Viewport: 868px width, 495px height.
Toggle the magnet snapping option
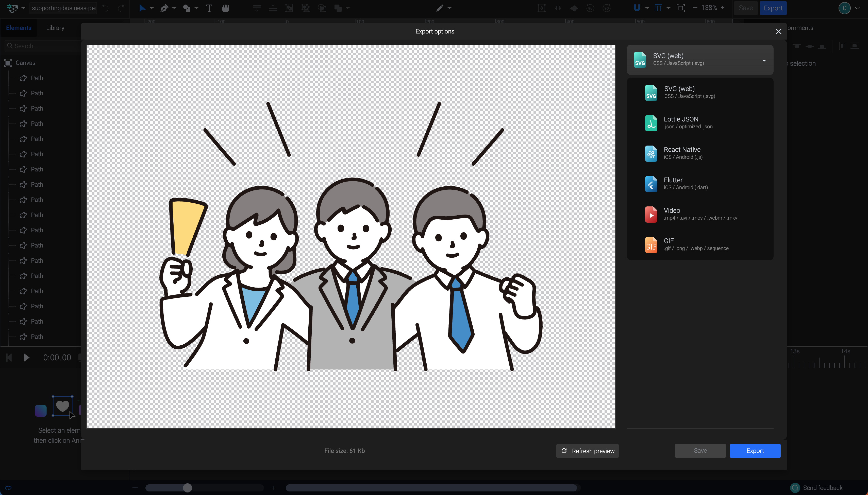[x=637, y=8]
